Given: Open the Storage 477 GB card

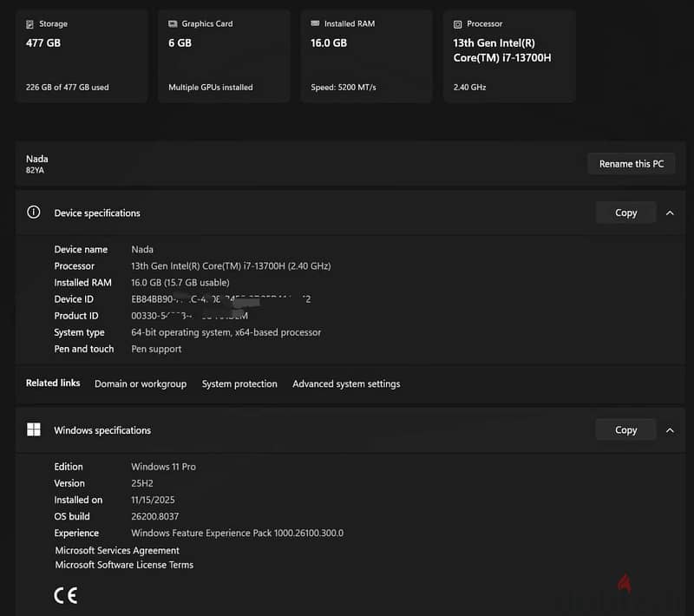Looking at the screenshot, I should 82,56.
